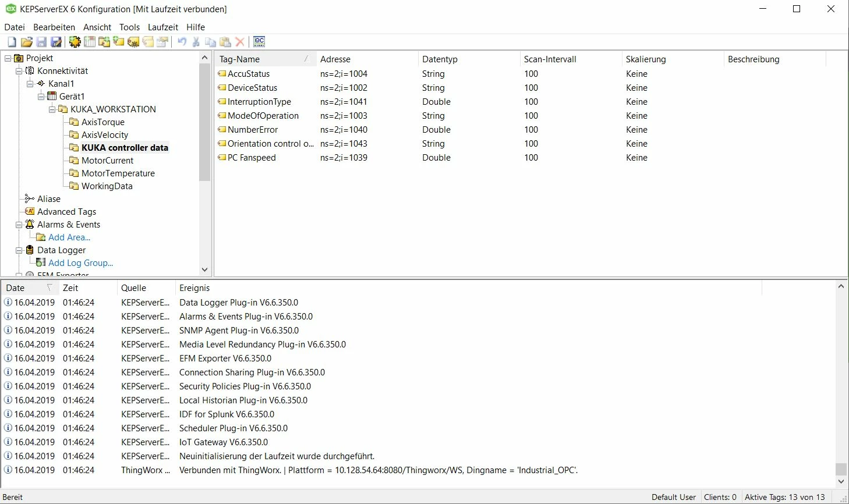Open the Ansicht menu
Viewport: 849px width, 504px height.
[97, 27]
